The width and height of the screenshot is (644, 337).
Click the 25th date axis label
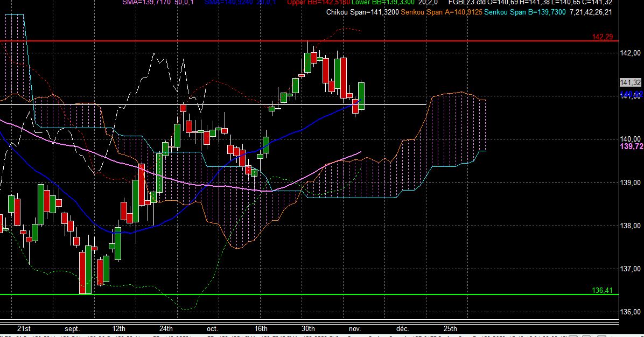[450, 328]
